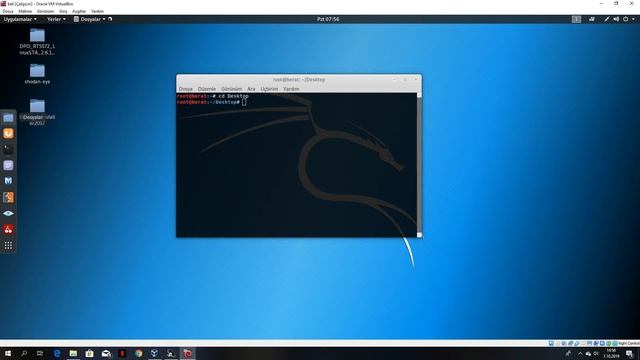Image resolution: width=640 pixels, height=360 pixels.
Task: Launch the orange figure icon in the dock
Action: [8, 197]
